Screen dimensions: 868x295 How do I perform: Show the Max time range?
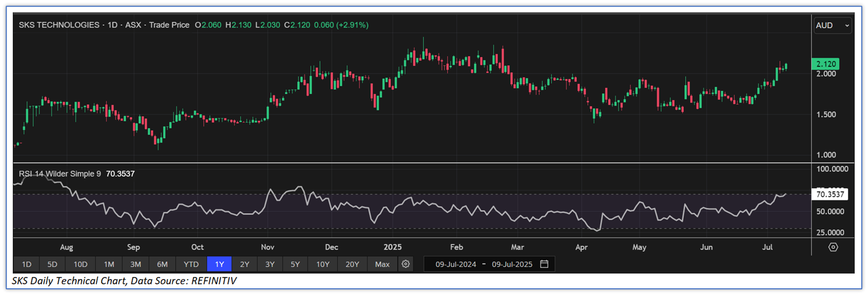382,264
